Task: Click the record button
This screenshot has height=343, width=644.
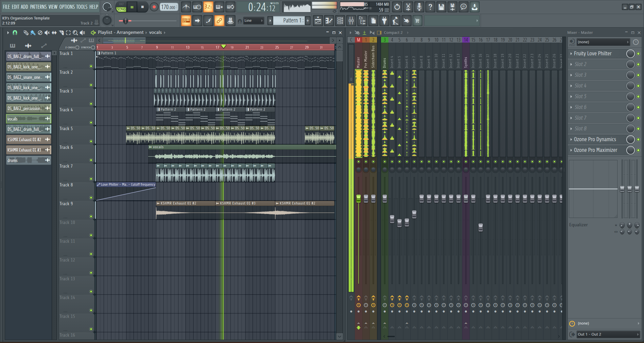Action: pyautogui.click(x=154, y=7)
